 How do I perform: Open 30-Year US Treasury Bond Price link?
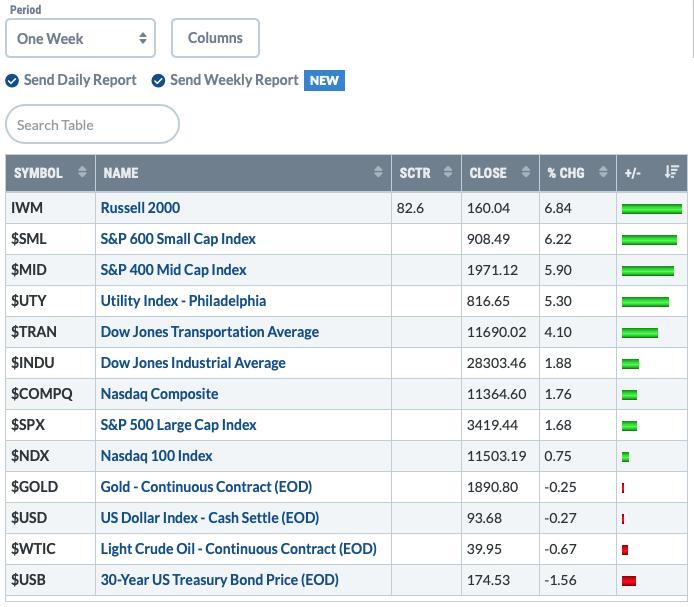[x=220, y=580]
